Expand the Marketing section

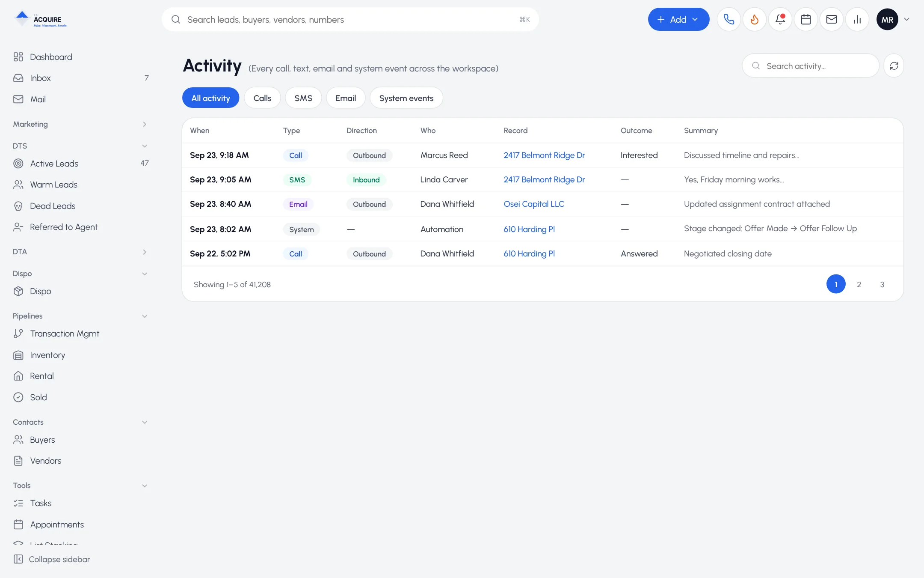coord(80,124)
